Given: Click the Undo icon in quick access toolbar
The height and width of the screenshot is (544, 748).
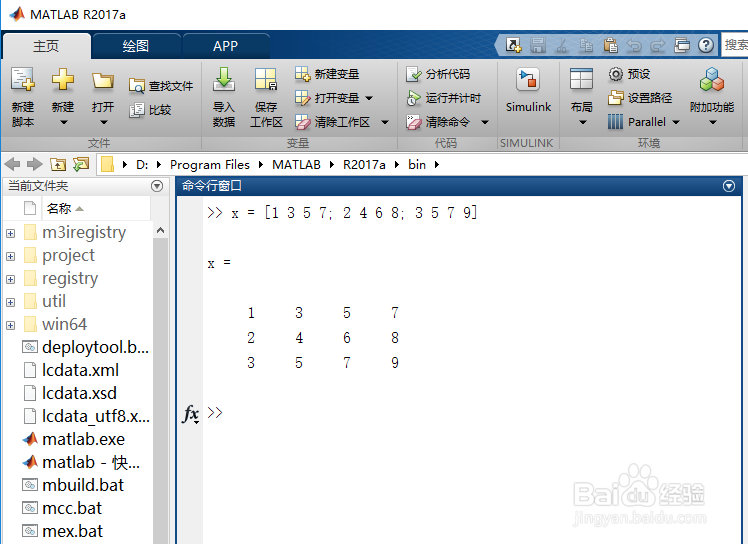Looking at the screenshot, I should point(634,46).
